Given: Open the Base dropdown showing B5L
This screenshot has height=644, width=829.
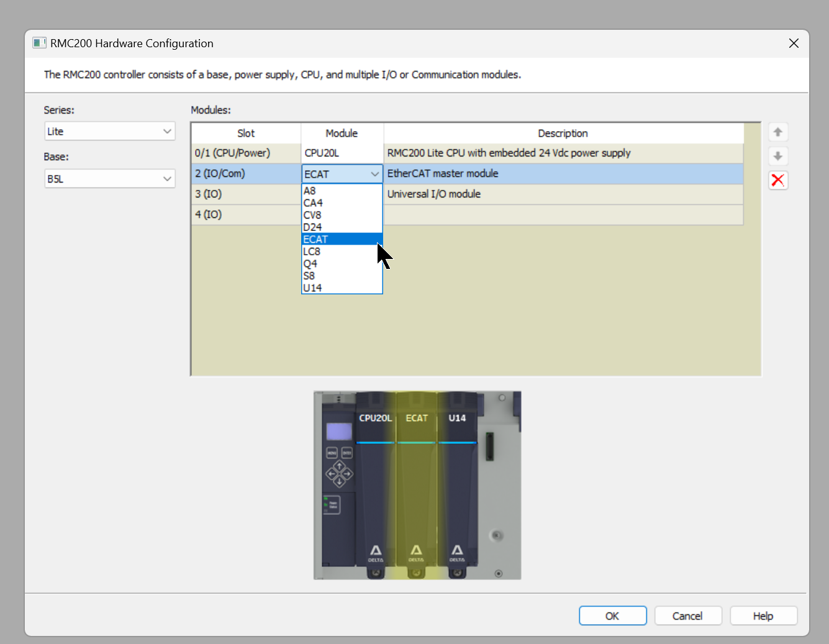Looking at the screenshot, I should (x=110, y=179).
